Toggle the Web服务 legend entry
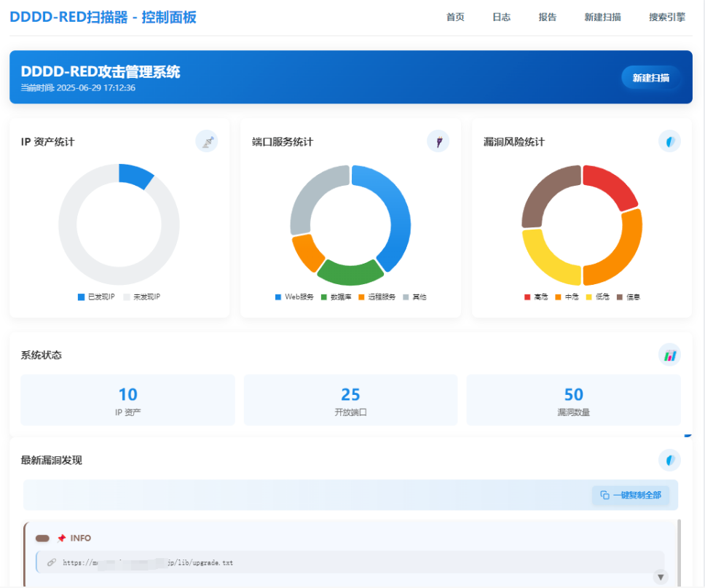705x588 pixels. [x=294, y=297]
